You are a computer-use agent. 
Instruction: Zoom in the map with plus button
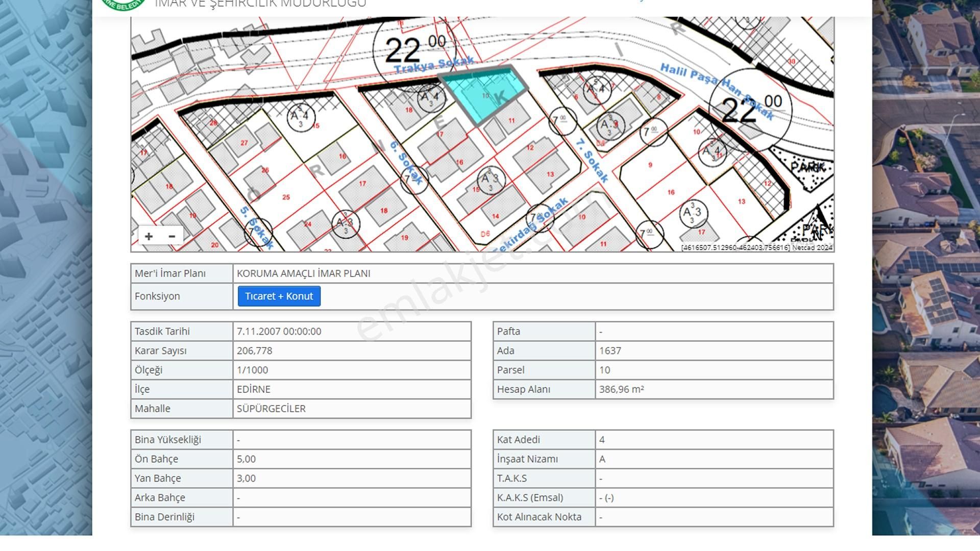pos(149,236)
